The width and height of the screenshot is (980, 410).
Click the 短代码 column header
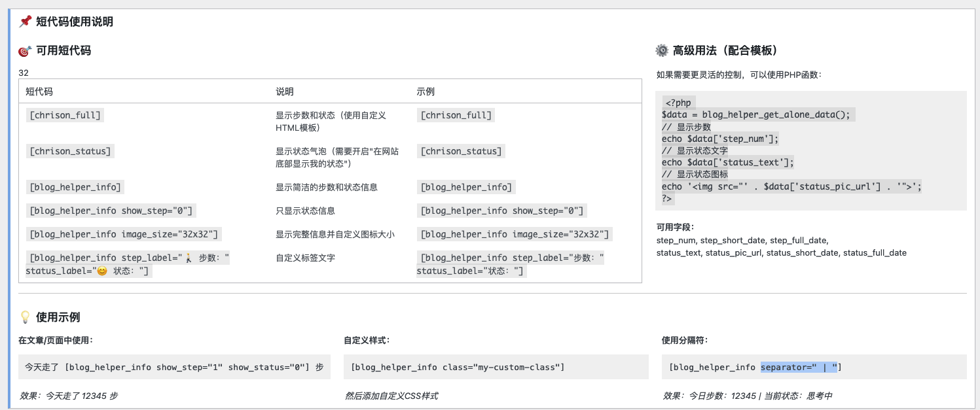pos(39,92)
